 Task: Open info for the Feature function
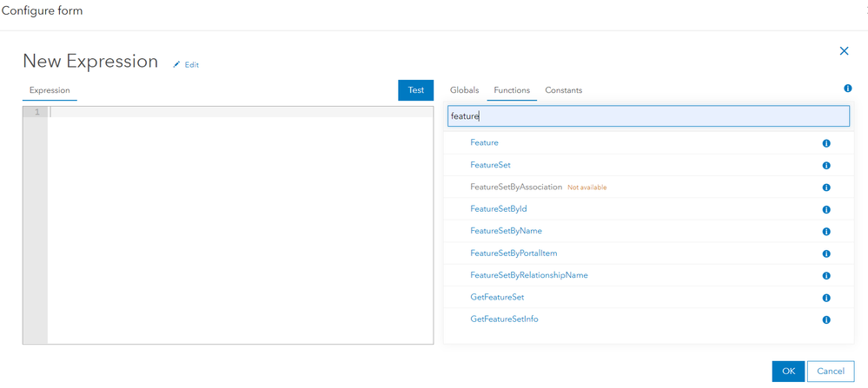pyautogui.click(x=826, y=143)
